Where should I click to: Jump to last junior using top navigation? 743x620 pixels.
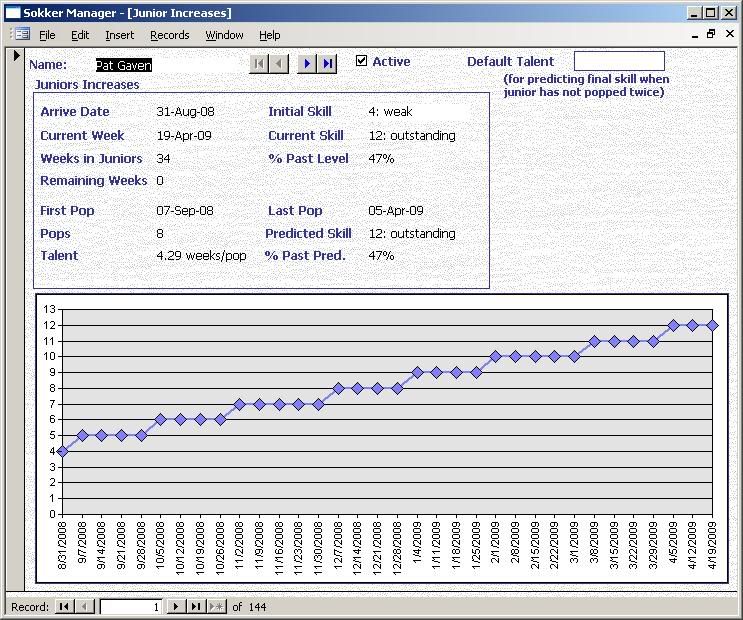pos(328,63)
